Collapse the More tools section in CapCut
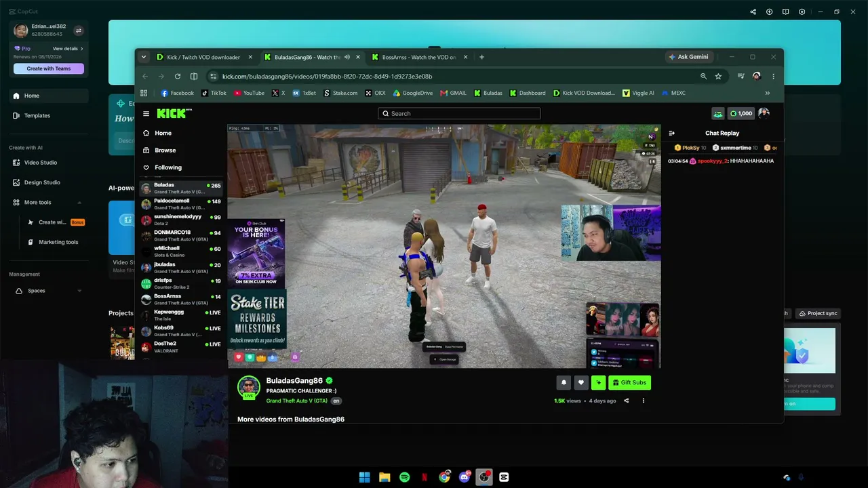868x488 pixels. (x=79, y=203)
